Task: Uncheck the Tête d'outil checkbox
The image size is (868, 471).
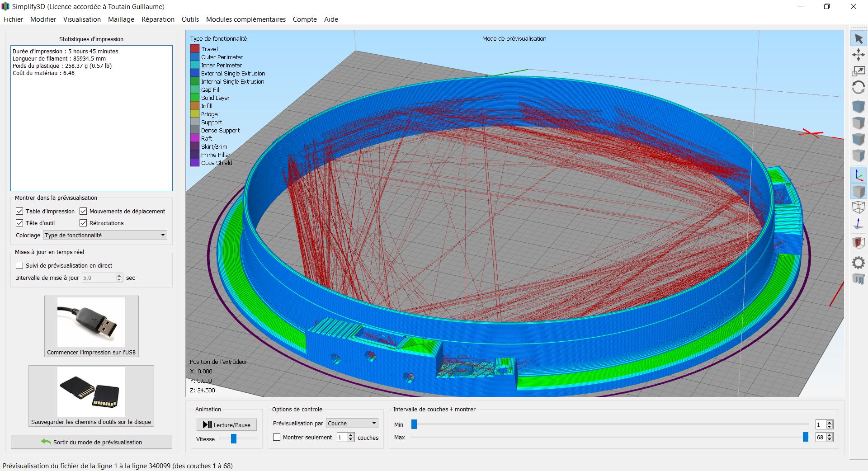Action: point(19,223)
